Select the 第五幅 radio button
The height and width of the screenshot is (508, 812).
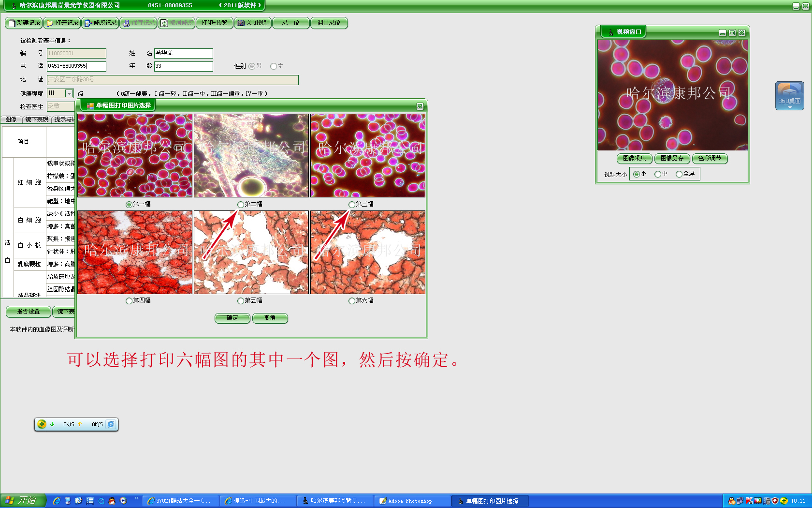coord(241,301)
